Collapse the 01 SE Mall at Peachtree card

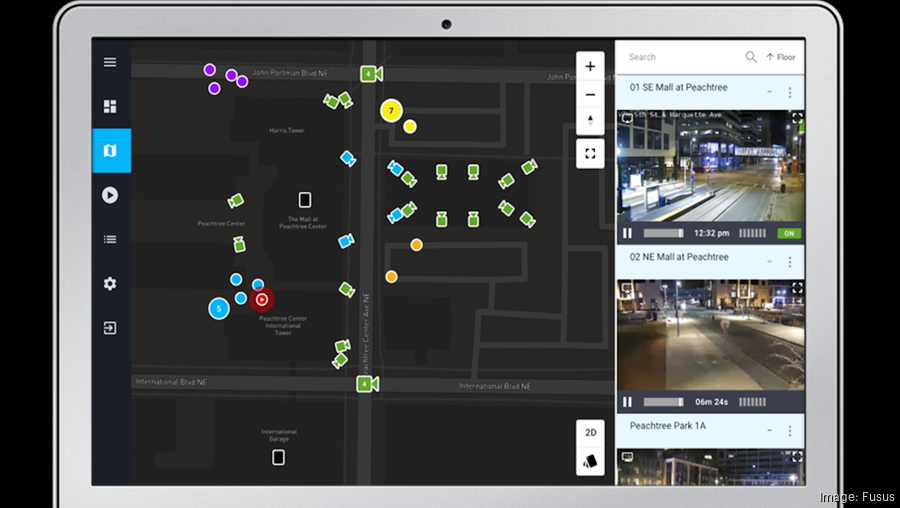click(x=769, y=92)
